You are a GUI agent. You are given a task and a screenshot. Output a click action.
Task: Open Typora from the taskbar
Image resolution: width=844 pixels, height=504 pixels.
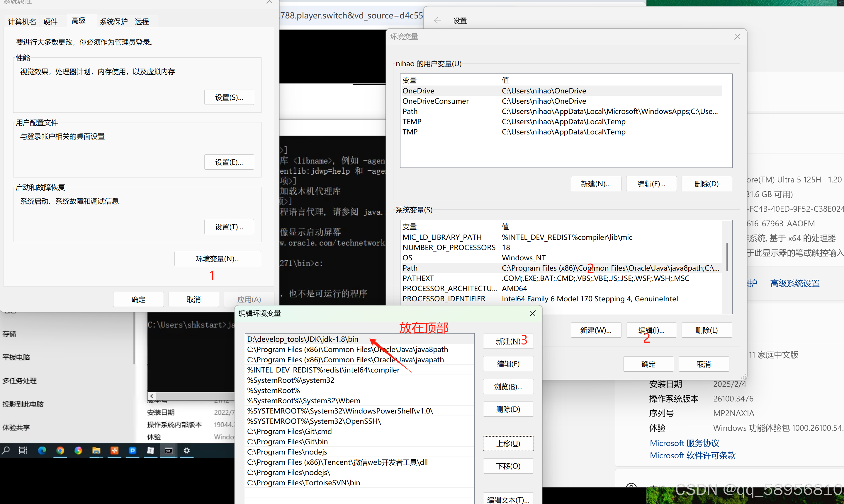point(151,451)
